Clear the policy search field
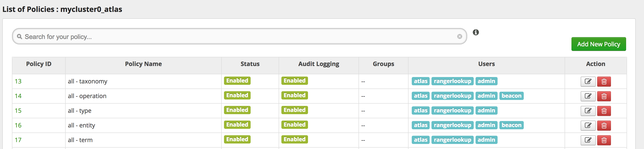The width and height of the screenshot is (644, 149). tap(459, 36)
